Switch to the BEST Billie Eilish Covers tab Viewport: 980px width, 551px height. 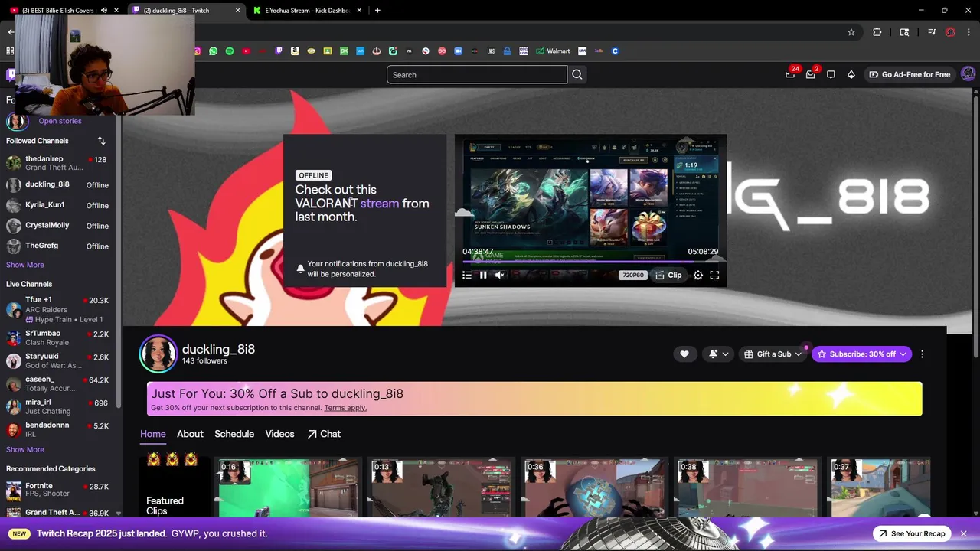click(58, 11)
